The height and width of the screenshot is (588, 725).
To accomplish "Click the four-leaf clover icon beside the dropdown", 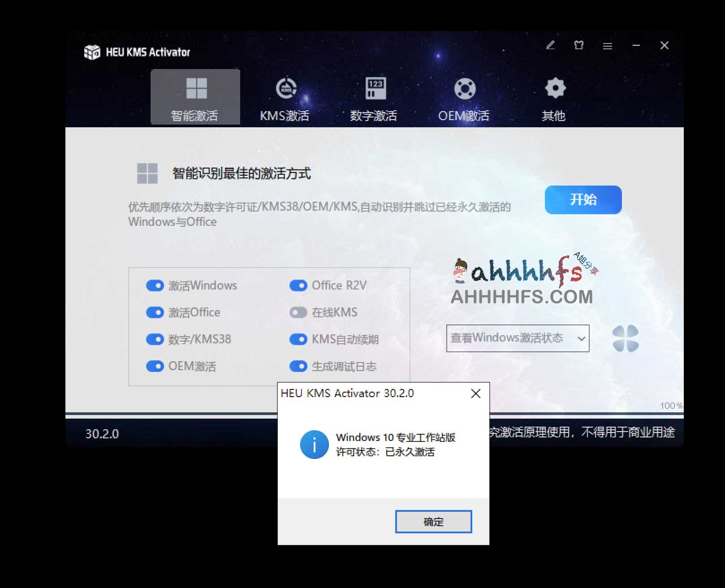I will click(626, 339).
